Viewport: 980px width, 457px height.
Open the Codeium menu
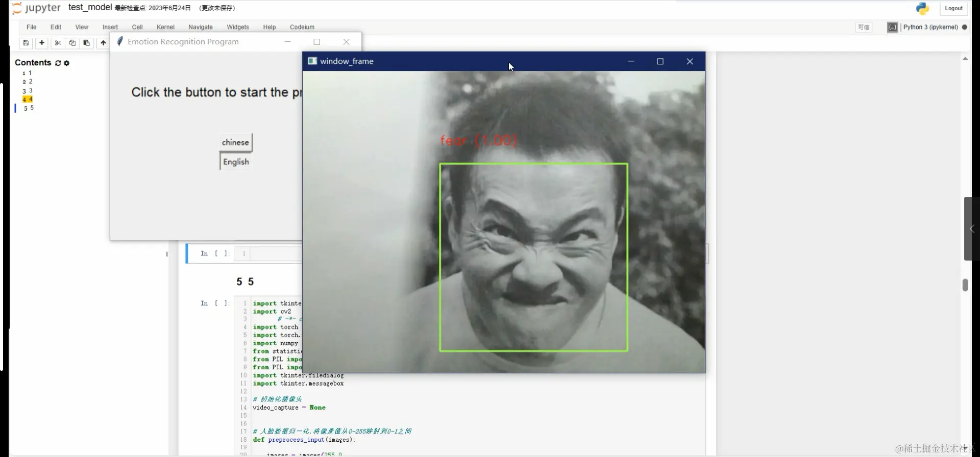(302, 27)
